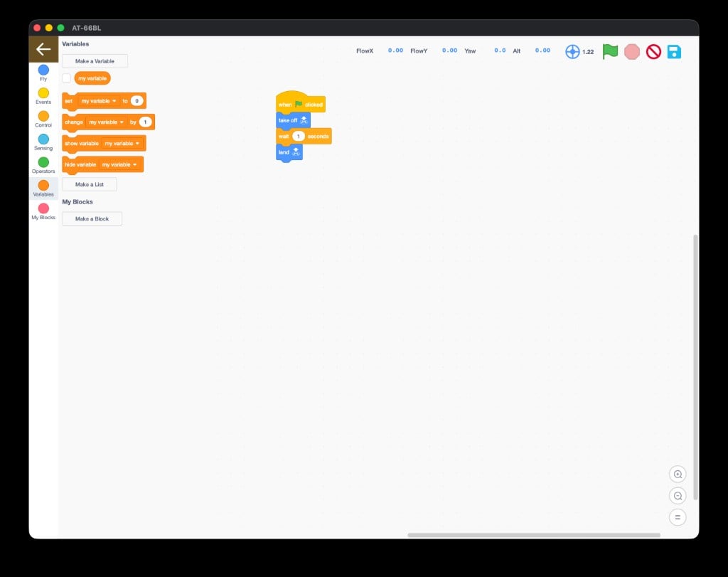The height and width of the screenshot is (577, 728).
Task: Select the when flag clicked block
Action: pyautogui.click(x=301, y=103)
